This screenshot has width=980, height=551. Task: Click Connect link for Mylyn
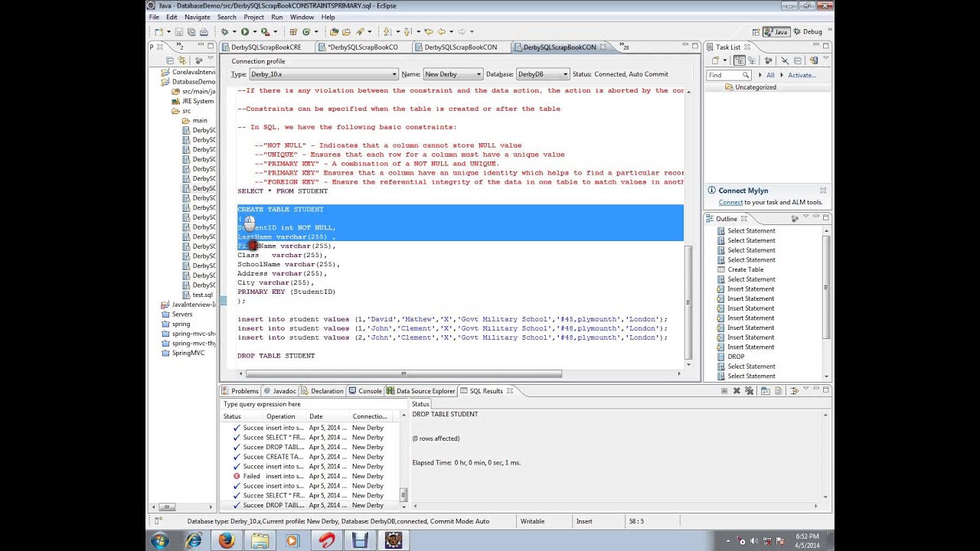pyautogui.click(x=730, y=203)
